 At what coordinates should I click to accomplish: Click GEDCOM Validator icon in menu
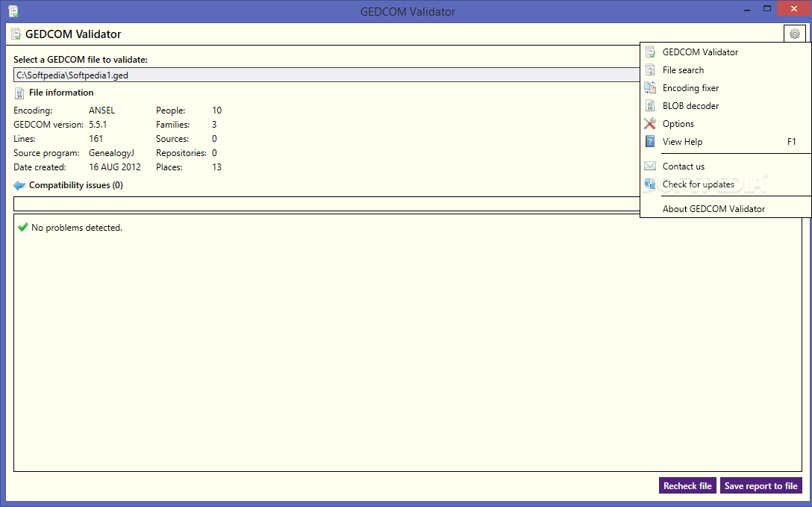point(650,52)
